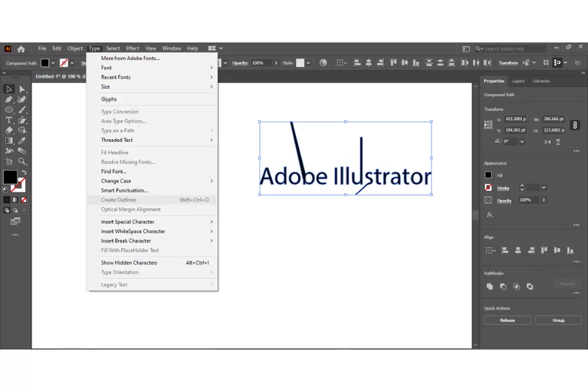This screenshot has width=588, height=392.
Task: Open fill color dropdown in control bar
Action: click(53, 63)
